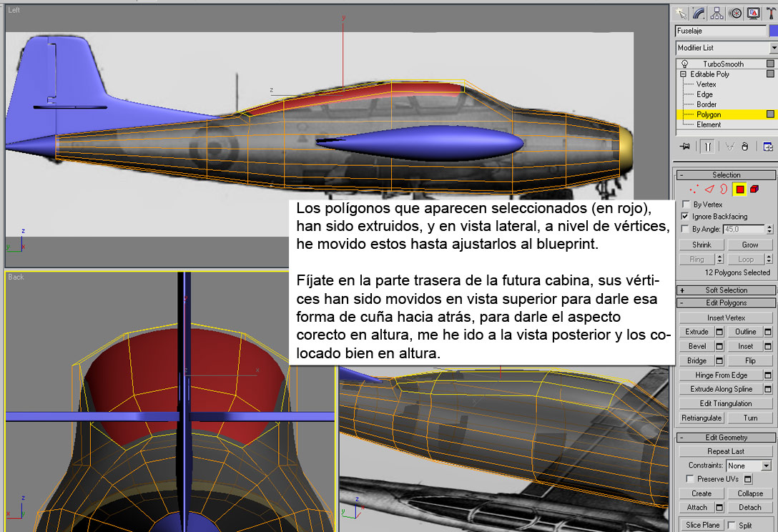Open the Modify command panel tab
This screenshot has width=778, height=532.
[699, 14]
